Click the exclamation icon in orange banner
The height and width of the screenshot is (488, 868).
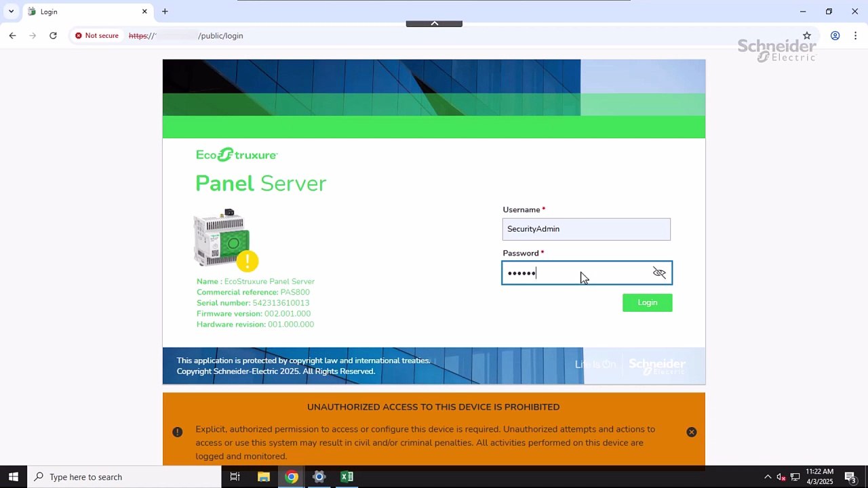click(177, 432)
